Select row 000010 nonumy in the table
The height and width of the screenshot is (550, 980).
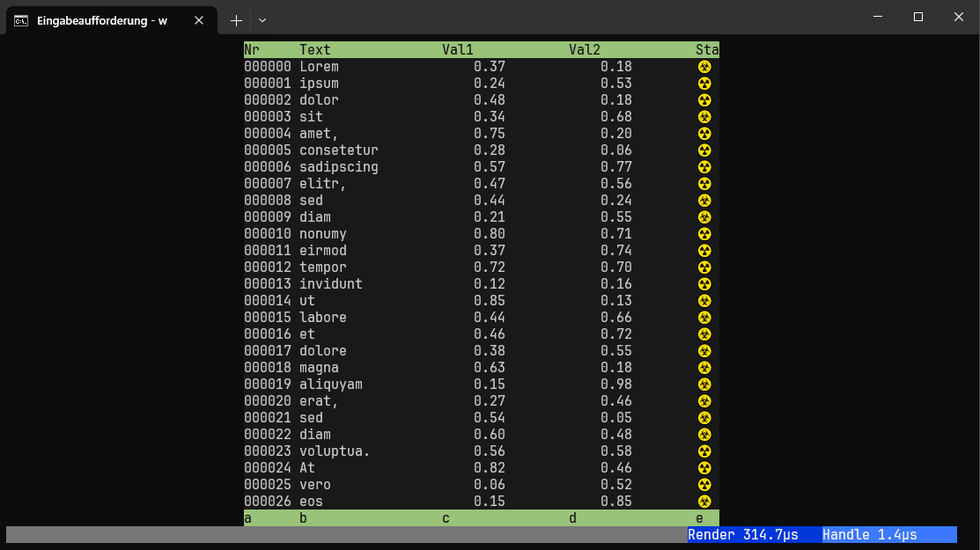[322, 234]
